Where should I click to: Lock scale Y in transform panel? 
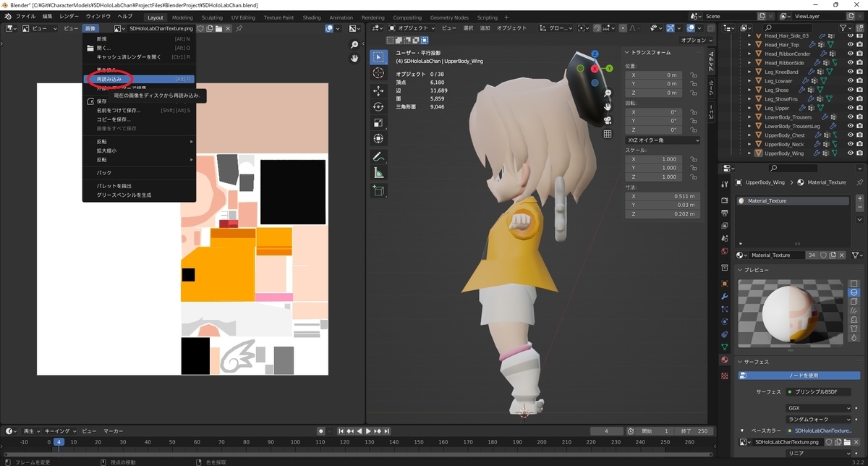tap(693, 168)
